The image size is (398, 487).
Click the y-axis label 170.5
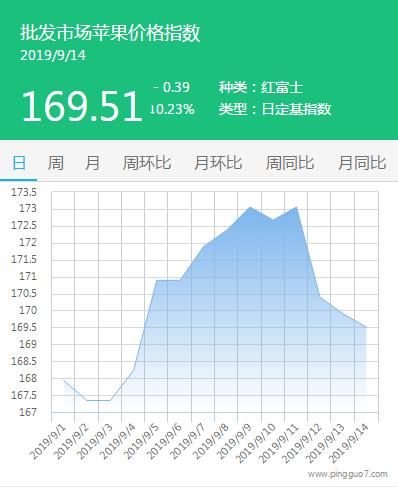(24, 293)
